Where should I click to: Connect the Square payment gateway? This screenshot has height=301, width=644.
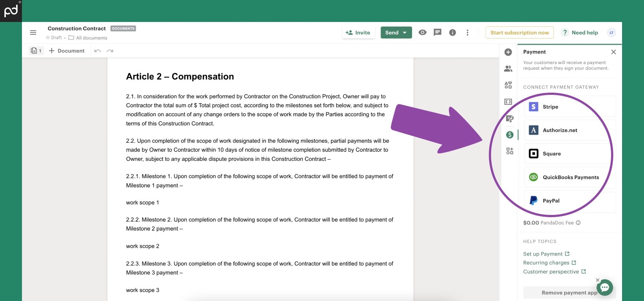[570, 153]
